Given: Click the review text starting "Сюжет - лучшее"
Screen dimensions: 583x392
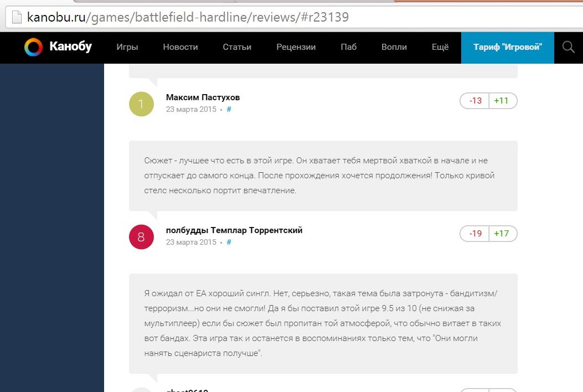Looking at the screenshot, I should tap(319, 176).
